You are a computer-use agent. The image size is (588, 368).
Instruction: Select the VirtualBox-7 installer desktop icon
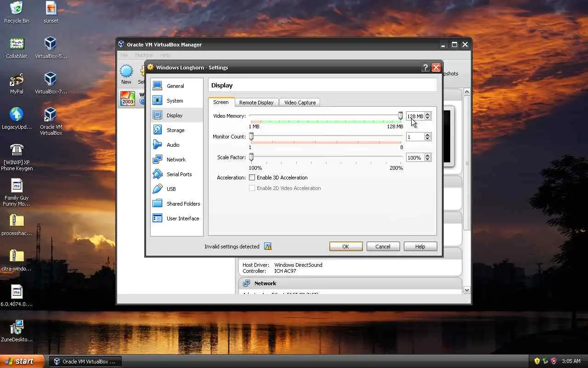coord(51,83)
